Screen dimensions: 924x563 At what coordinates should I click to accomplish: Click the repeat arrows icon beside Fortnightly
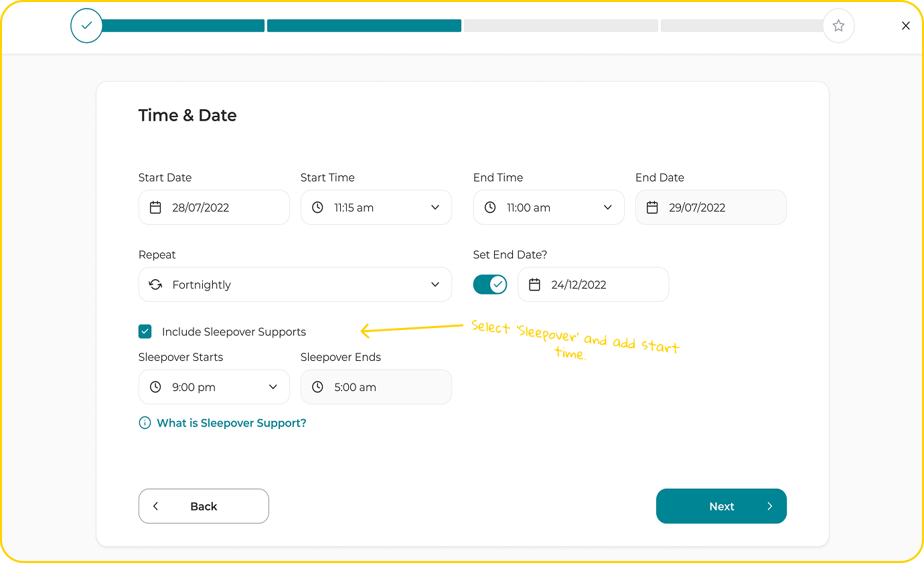(155, 285)
